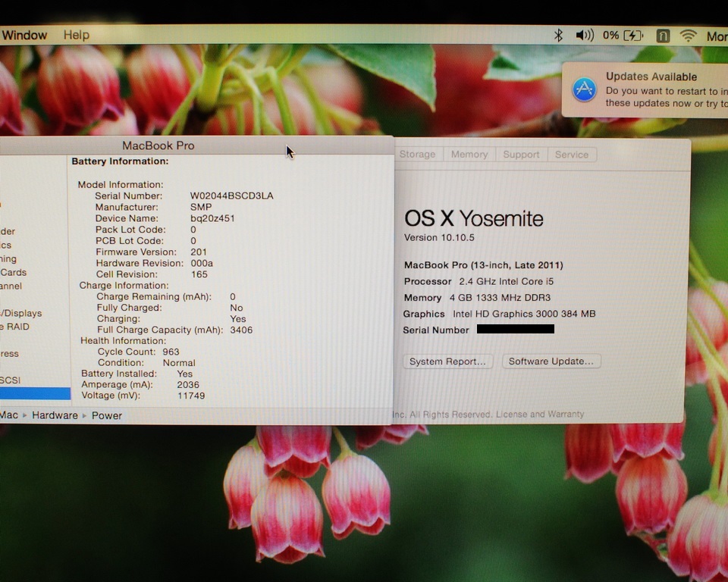
Task: Click the Cycle Count value 963
Action: click(171, 352)
